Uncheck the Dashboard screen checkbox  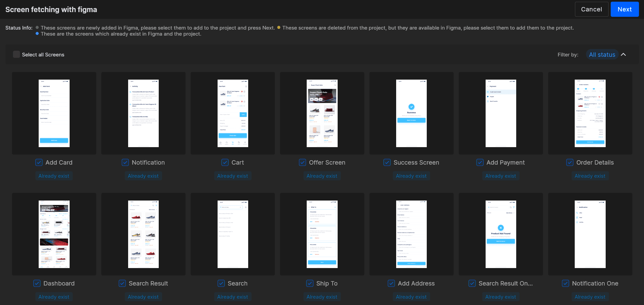(x=37, y=283)
